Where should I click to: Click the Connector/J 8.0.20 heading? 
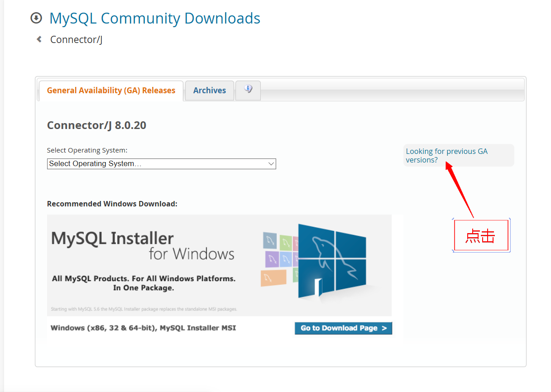(x=96, y=125)
